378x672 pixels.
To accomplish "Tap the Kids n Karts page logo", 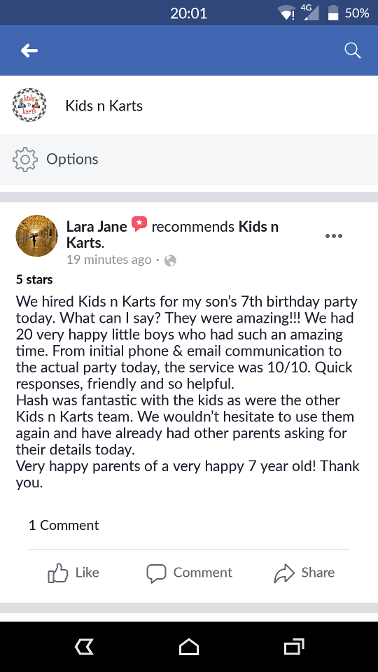I will [29, 105].
